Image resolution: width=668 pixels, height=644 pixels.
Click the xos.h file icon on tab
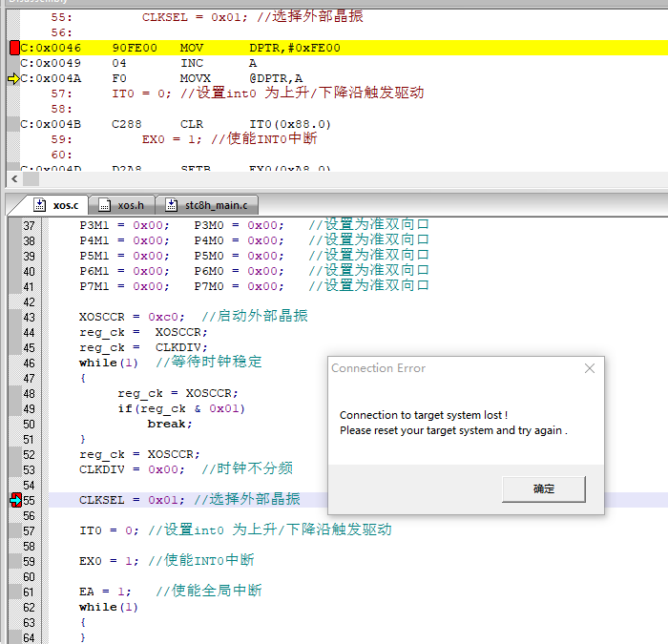104,205
